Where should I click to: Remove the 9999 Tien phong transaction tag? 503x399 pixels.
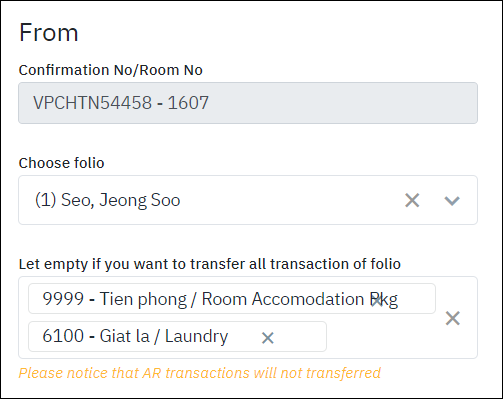pyautogui.click(x=377, y=300)
